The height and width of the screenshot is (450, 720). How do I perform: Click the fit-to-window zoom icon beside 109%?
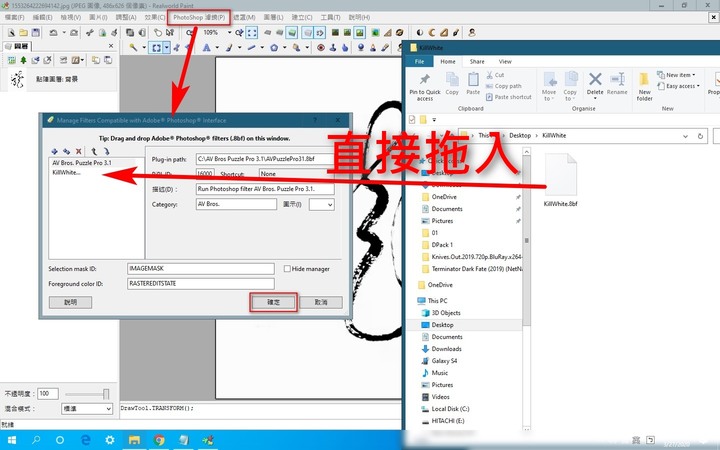(252, 33)
